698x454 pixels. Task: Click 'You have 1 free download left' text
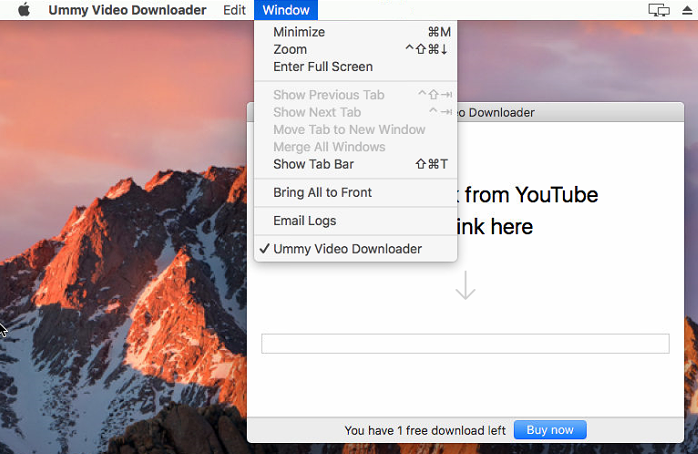pos(425,430)
